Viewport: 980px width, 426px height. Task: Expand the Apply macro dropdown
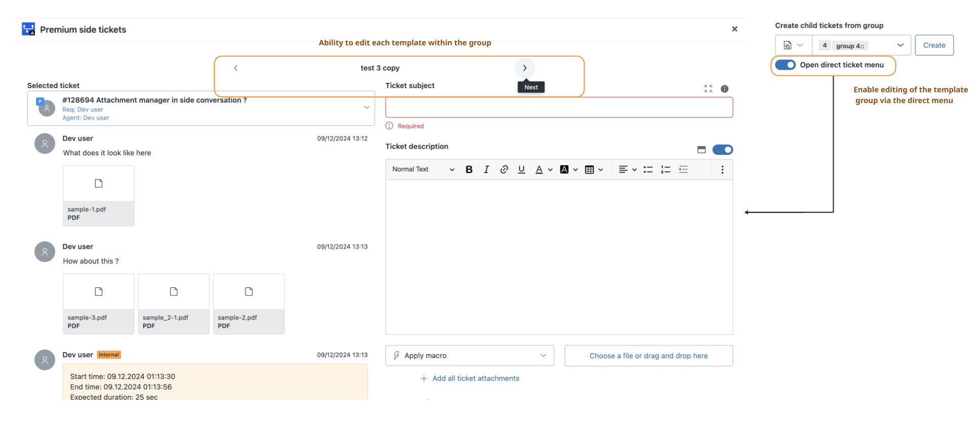click(x=469, y=356)
